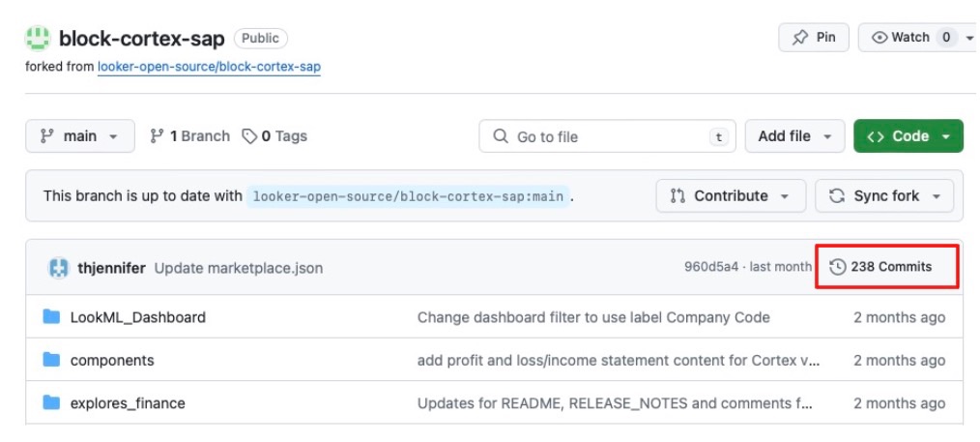Screen dimensions: 980x442
Task: Click the magnifier icon in Go to file
Action: coord(501,136)
